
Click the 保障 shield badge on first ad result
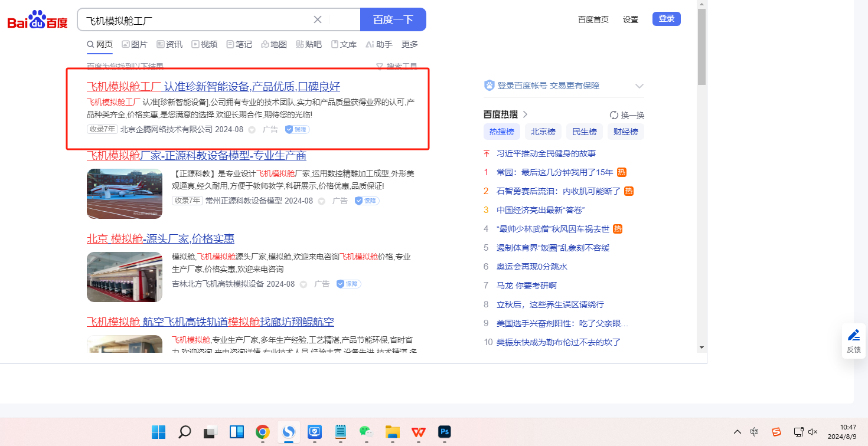(297, 129)
